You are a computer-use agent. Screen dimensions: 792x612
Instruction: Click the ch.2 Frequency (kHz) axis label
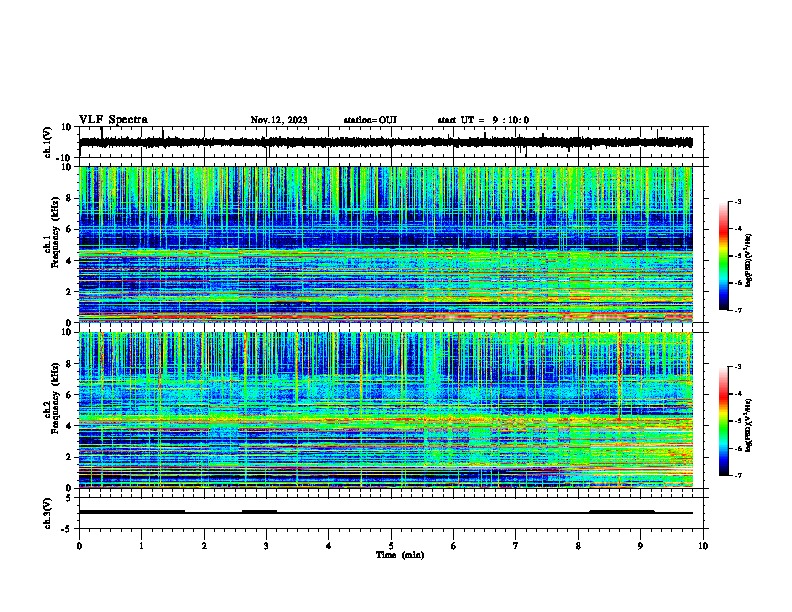pos(51,398)
